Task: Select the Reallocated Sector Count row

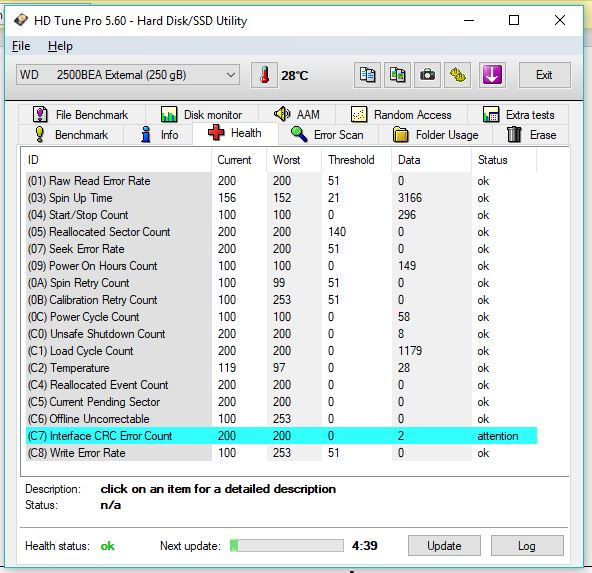Action: (x=282, y=232)
